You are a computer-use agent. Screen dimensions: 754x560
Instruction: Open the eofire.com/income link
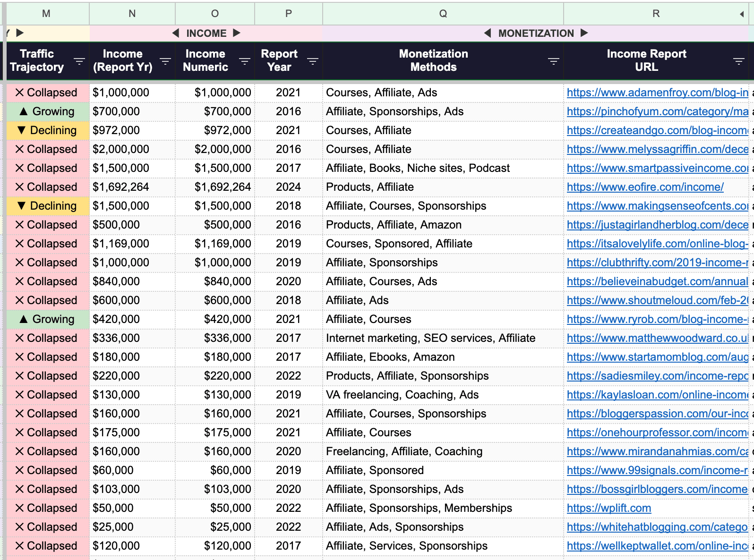(x=645, y=187)
